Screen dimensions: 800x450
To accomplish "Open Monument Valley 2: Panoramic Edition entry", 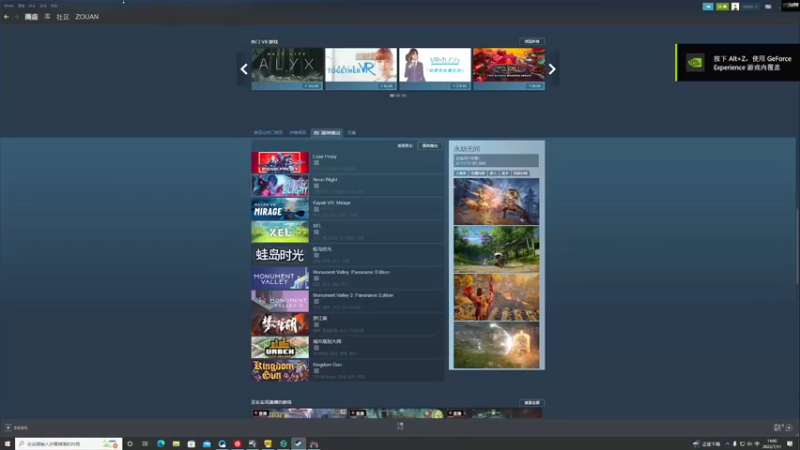I will point(347,301).
